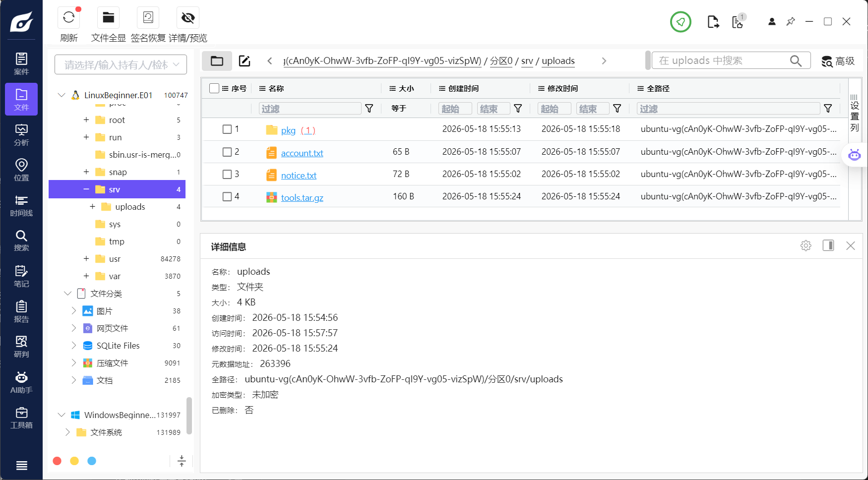Screen dimensions: 868x480
Task: Expand the snap folder node
Action: pyautogui.click(x=86, y=172)
